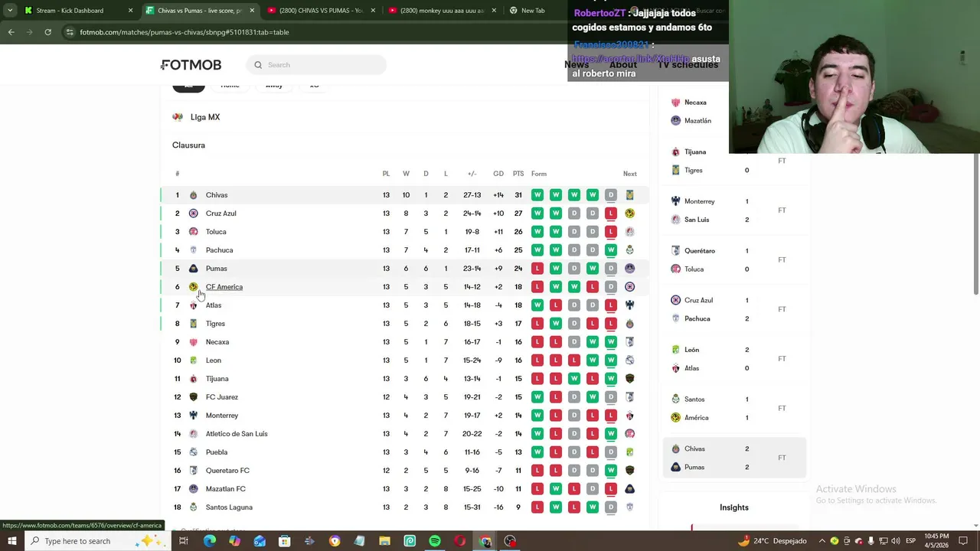The image size is (980, 551).
Task: Click the Cruz Azul crest in the table
Action: (x=193, y=214)
